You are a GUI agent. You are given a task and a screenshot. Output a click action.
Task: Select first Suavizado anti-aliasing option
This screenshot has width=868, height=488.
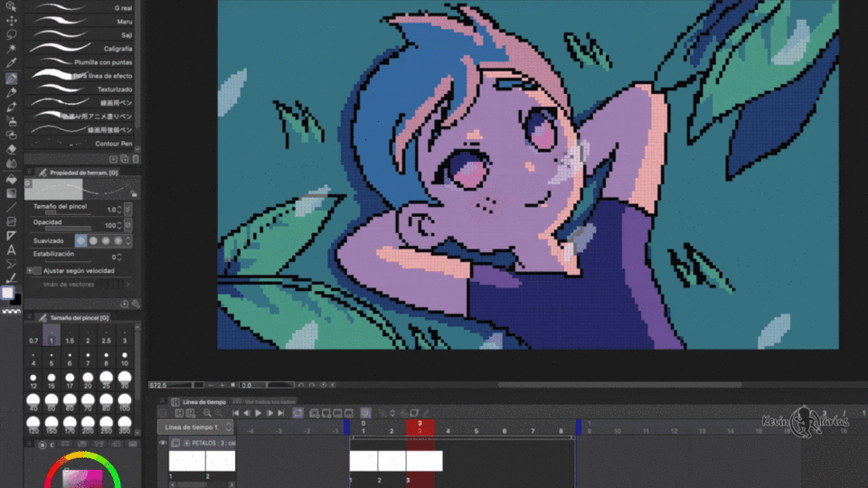(x=80, y=240)
